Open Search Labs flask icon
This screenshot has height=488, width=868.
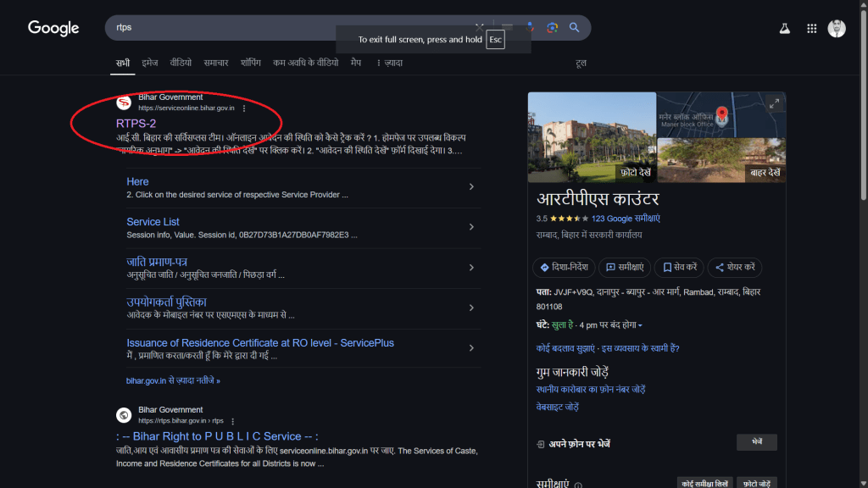tap(784, 28)
